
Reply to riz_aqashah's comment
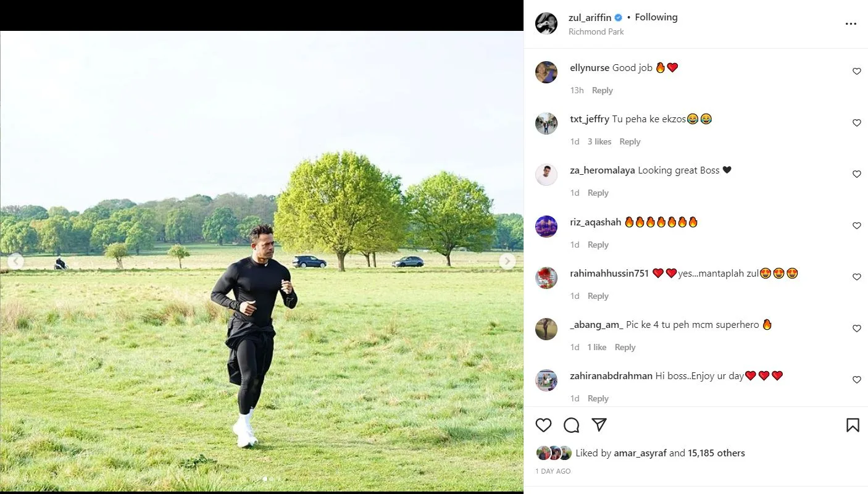[598, 245]
